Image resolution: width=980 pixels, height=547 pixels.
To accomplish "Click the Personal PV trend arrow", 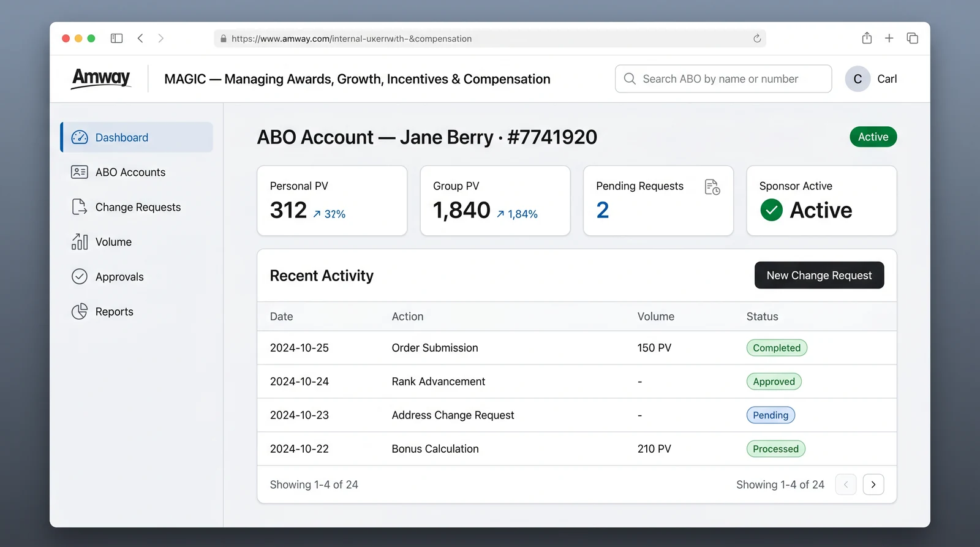I will pyautogui.click(x=317, y=214).
